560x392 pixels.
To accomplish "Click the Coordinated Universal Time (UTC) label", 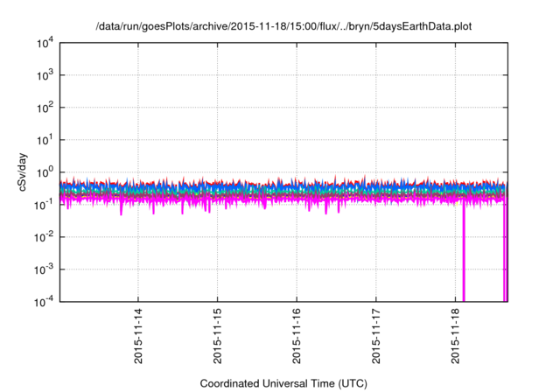I will click(283, 384).
